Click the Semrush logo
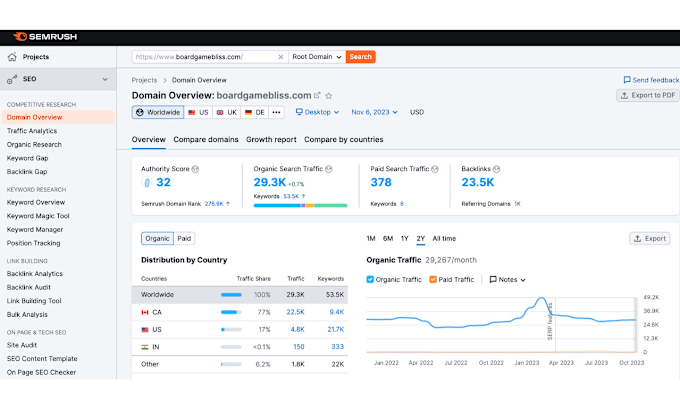This screenshot has height=409, width=680. pos(45,37)
